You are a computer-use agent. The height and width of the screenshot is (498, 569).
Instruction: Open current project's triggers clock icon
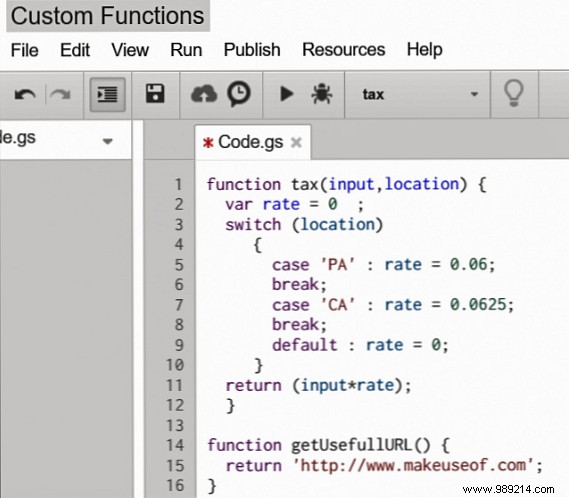tap(239, 94)
